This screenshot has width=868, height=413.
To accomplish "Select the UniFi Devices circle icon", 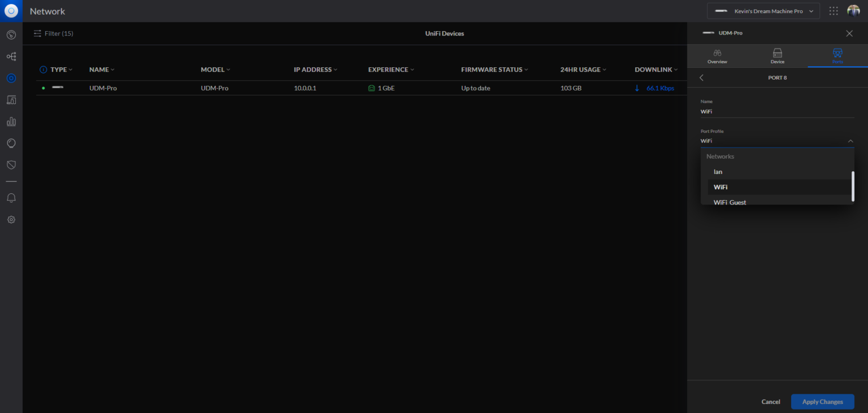I will click(x=11, y=79).
